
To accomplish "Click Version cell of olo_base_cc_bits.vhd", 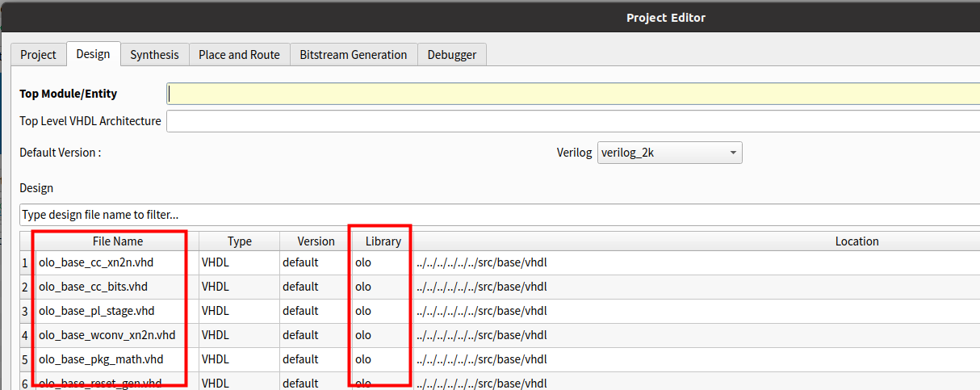I will [x=316, y=287].
